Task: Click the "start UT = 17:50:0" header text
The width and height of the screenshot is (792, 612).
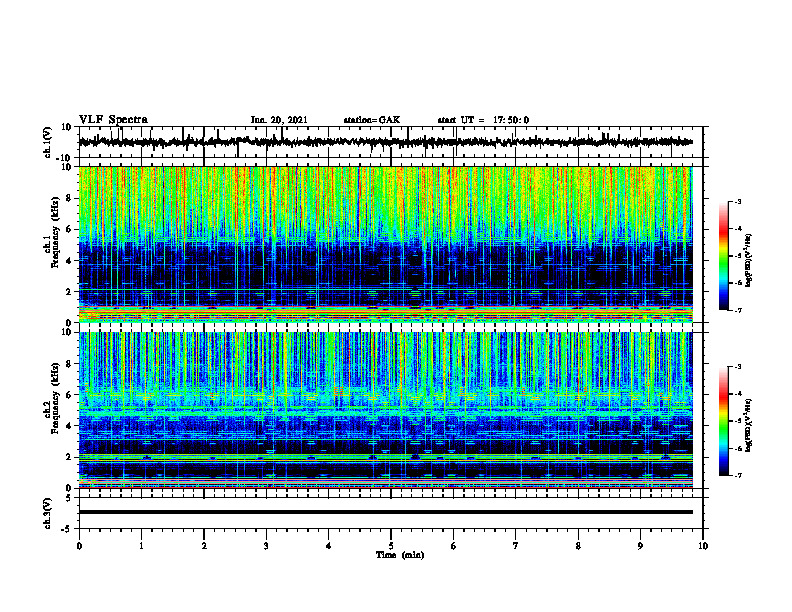Action: [483, 120]
